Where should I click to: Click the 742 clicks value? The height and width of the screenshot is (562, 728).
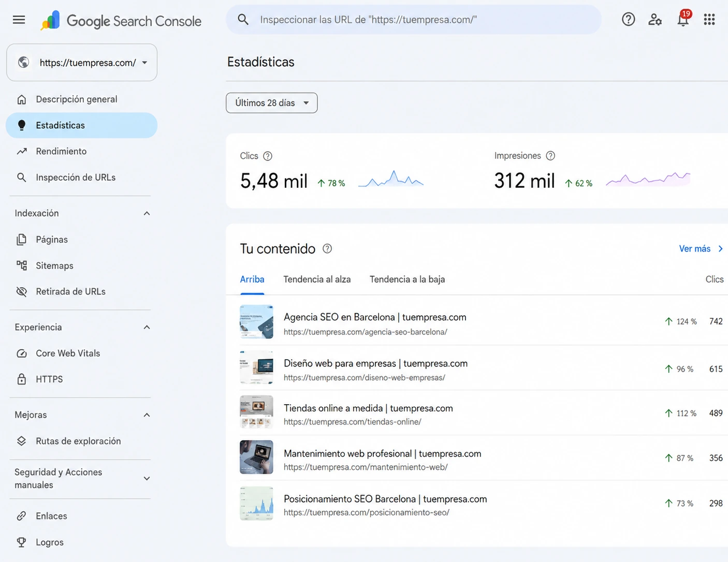point(716,321)
